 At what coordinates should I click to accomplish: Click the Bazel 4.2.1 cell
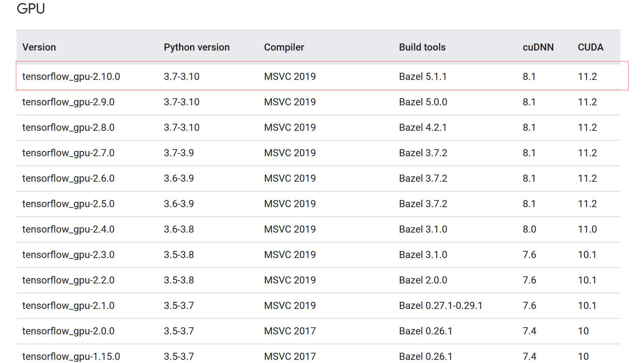tap(423, 127)
